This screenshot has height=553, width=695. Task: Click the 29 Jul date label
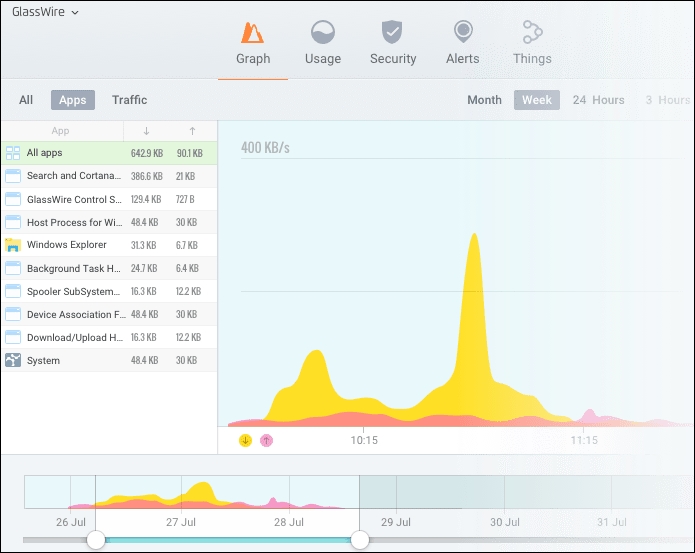(396, 522)
